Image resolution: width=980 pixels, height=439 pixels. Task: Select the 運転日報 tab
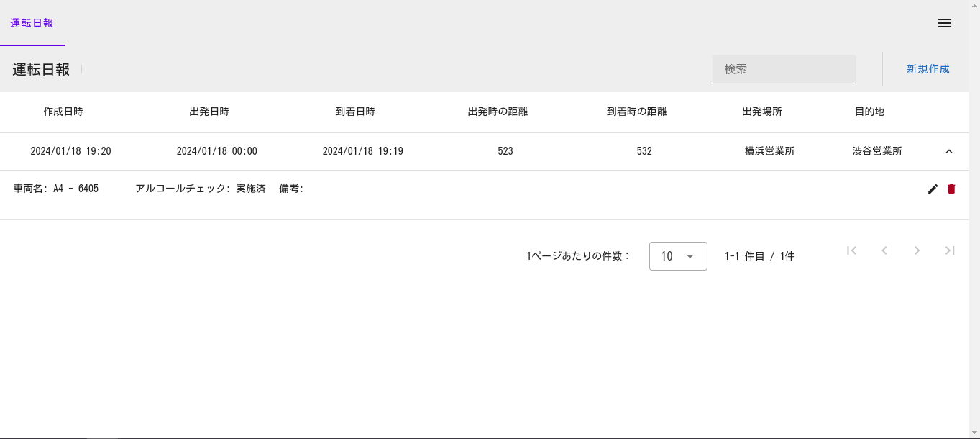[x=32, y=23]
